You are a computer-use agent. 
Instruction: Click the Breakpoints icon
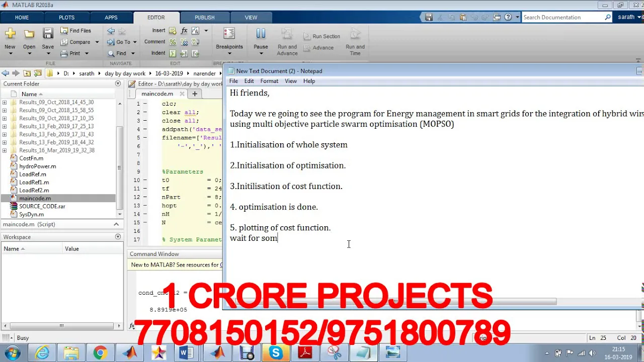click(x=229, y=34)
